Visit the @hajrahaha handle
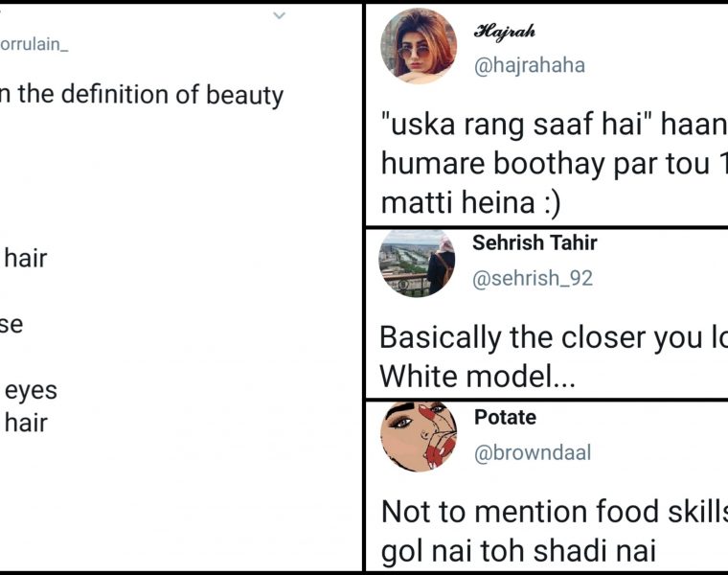Viewport: 728px width, 575px height. point(529,65)
